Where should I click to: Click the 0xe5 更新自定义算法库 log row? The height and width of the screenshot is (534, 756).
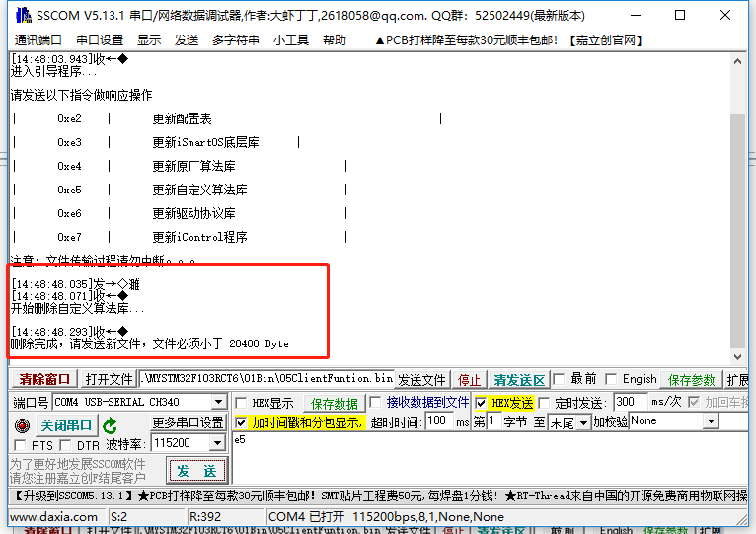pyautogui.click(x=180, y=191)
